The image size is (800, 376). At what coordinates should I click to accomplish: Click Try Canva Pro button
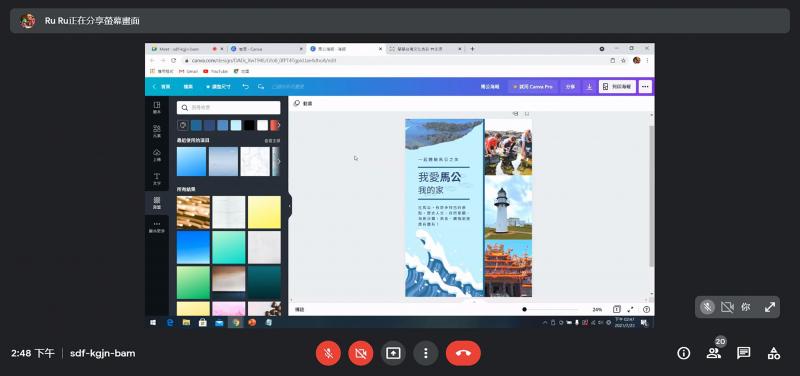click(533, 87)
